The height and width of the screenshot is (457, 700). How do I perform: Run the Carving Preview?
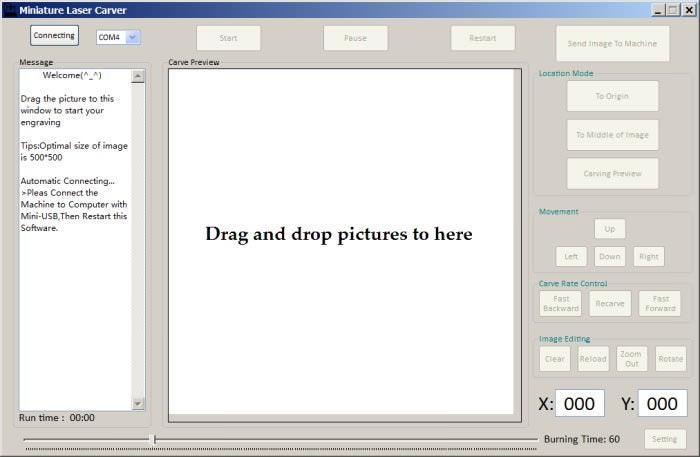612,173
